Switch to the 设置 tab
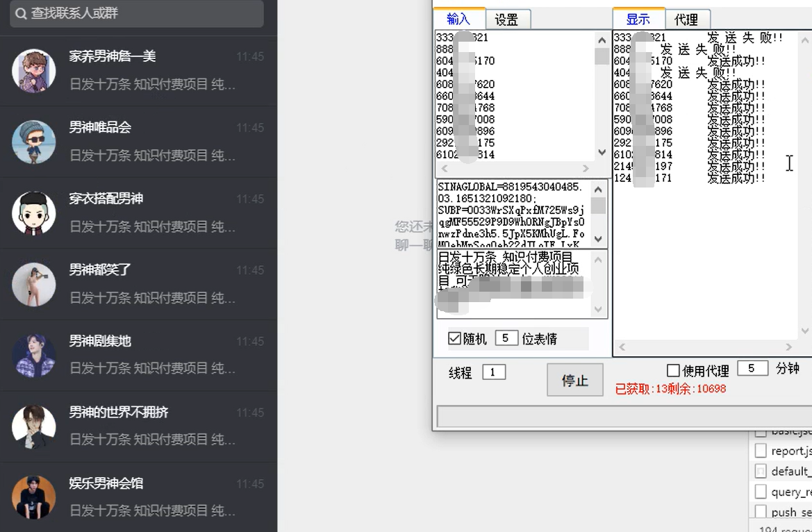The width and height of the screenshot is (812, 532). (x=508, y=19)
